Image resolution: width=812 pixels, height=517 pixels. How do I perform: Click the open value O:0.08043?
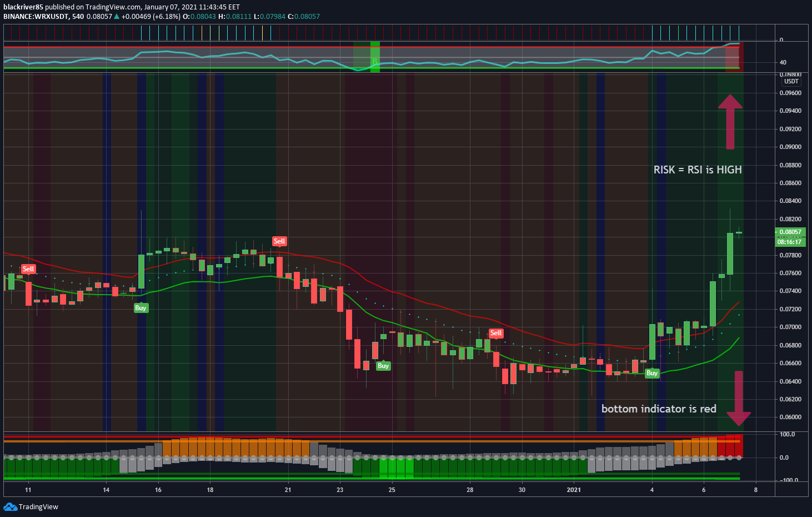point(199,16)
